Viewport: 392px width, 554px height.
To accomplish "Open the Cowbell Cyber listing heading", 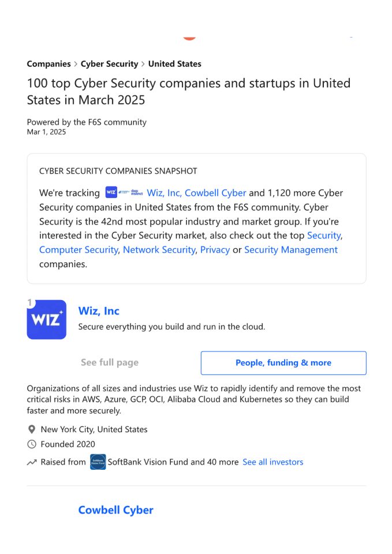I will click(115, 510).
